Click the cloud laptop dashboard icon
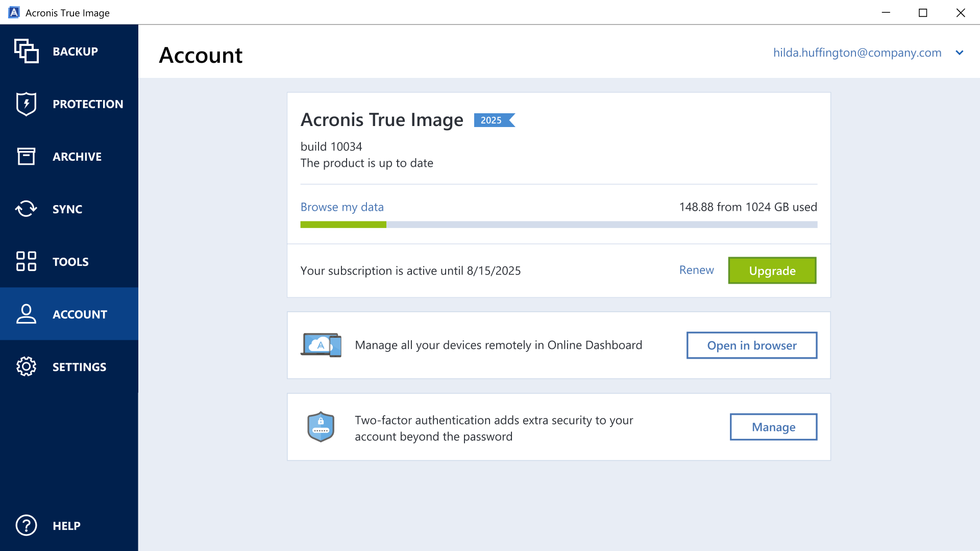The image size is (980, 551). [321, 345]
